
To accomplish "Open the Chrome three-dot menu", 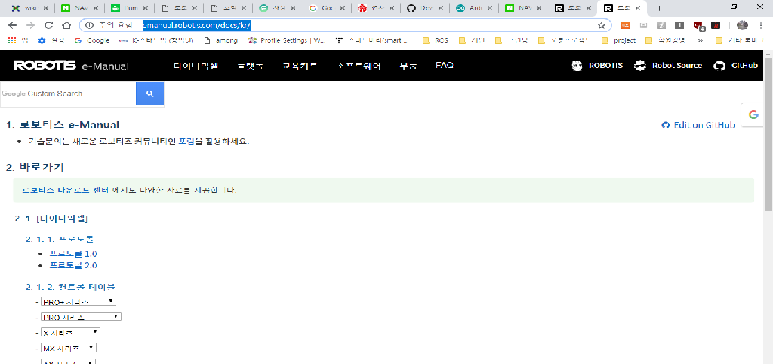I will click(x=762, y=26).
